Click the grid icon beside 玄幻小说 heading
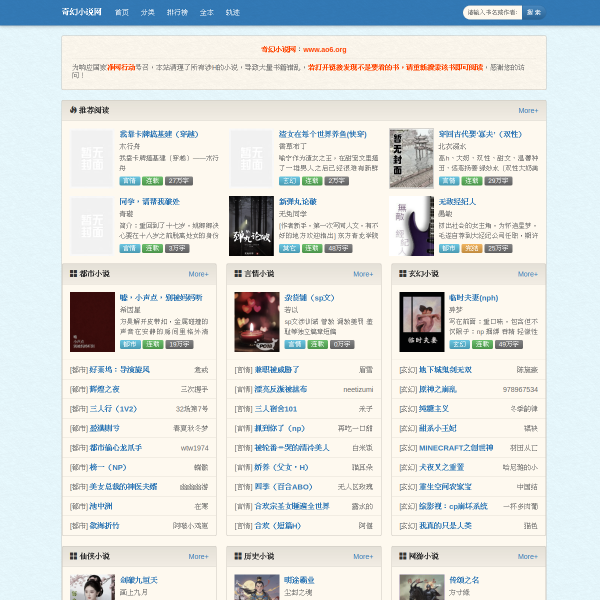The height and width of the screenshot is (600, 600). pyautogui.click(x=403, y=274)
